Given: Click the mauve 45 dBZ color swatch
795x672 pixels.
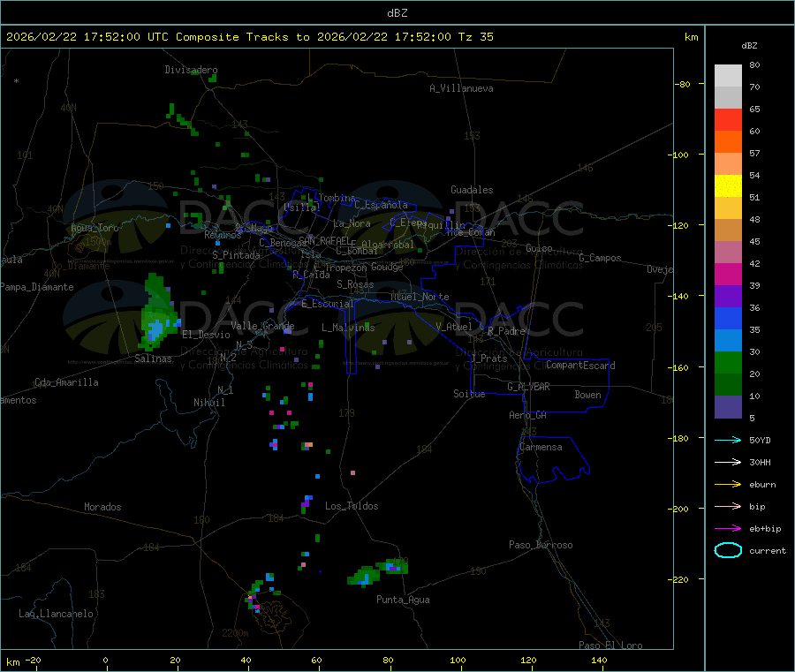Looking at the screenshot, I should tap(728, 252).
